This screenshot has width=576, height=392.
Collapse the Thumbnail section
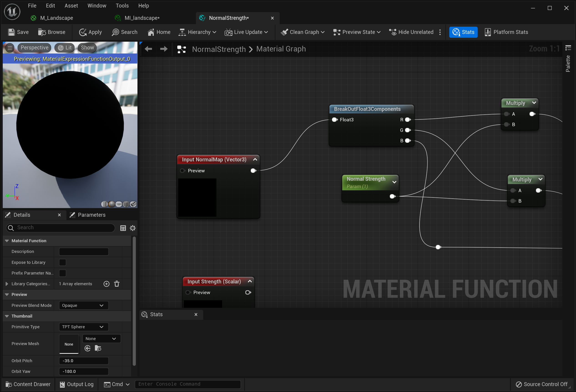(7, 316)
